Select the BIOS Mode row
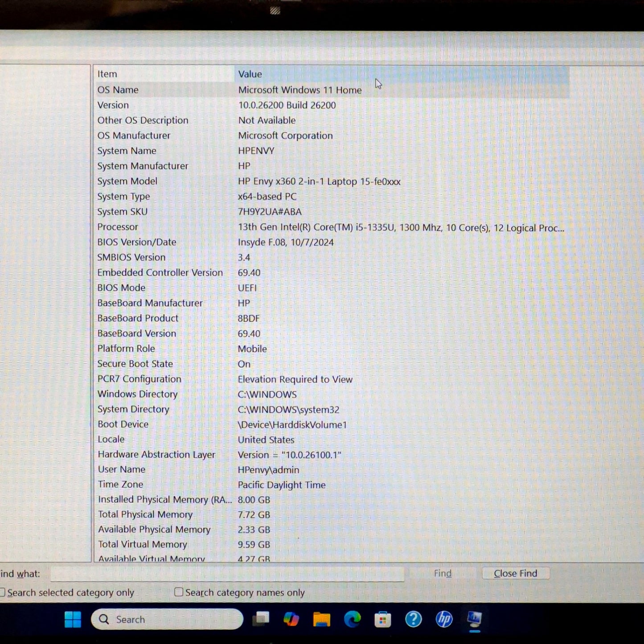 click(x=332, y=288)
